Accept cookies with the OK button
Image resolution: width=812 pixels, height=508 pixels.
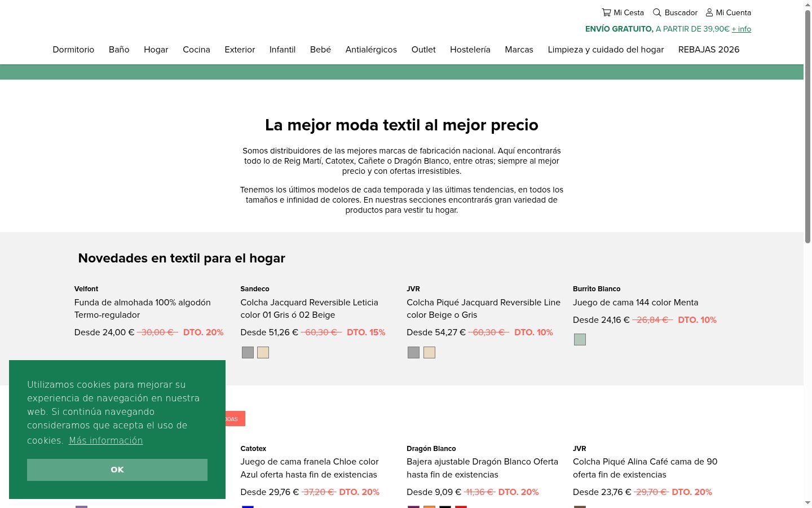[x=117, y=470]
